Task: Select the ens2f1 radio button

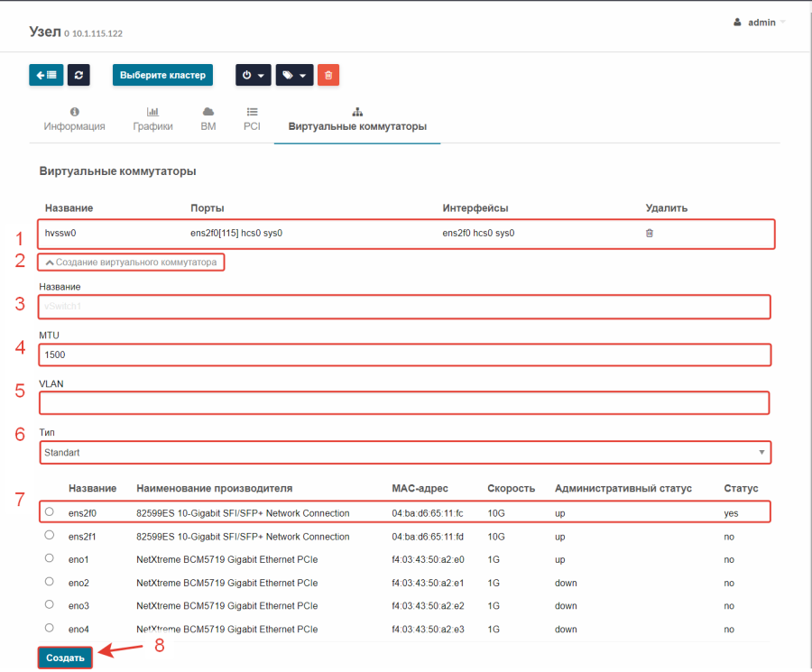Action: click(x=50, y=535)
